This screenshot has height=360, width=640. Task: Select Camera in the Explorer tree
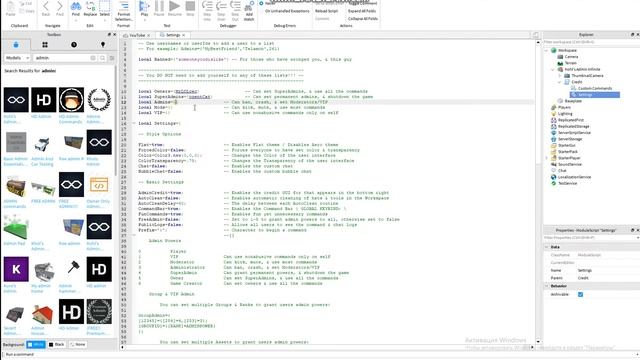(x=571, y=57)
